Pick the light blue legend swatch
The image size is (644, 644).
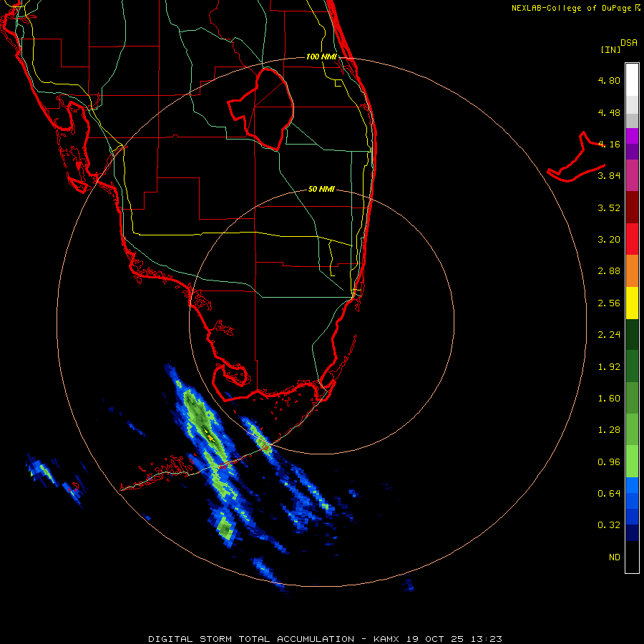pos(632,485)
